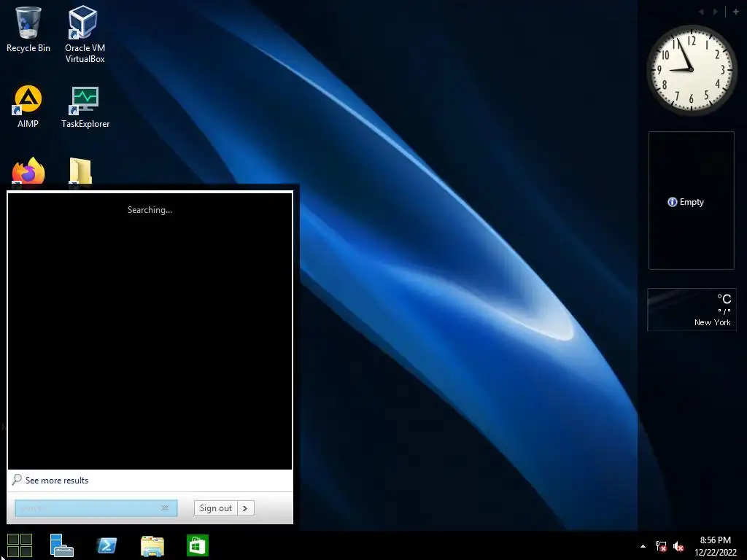Click the muted speaker tray icon
The width and height of the screenshot is (747, 560).
pyautogui.click(x=678, y=546)
